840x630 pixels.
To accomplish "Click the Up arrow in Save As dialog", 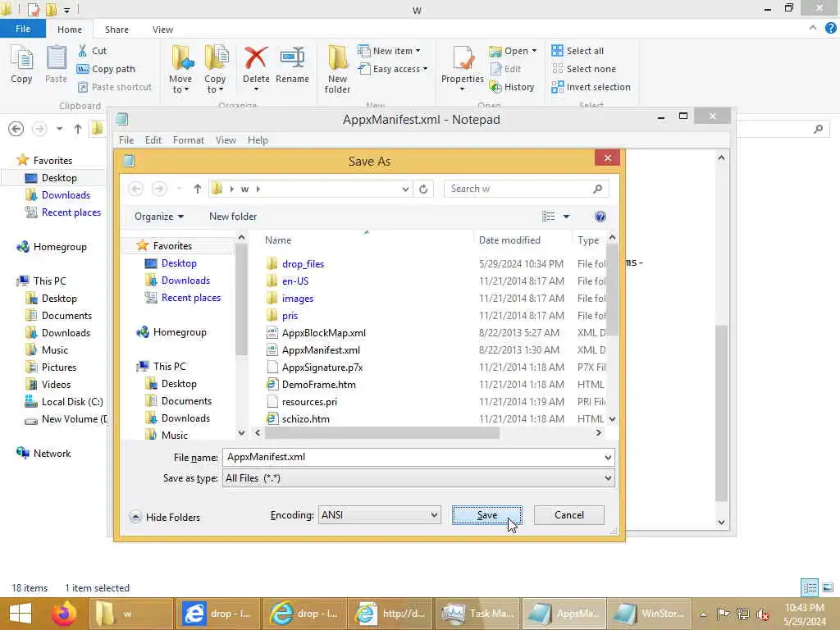I will 197,189.
